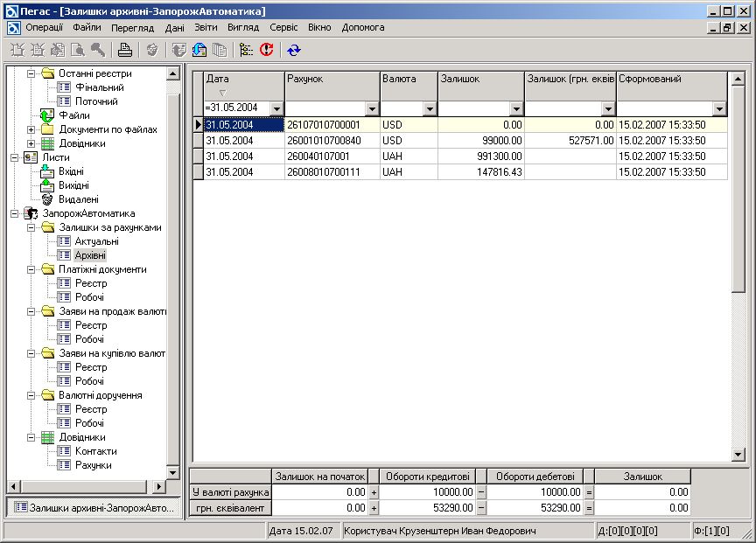The image size is (756, 543).
Task: Open the Видалені deleted letters folder
Action: pos(78,199)
